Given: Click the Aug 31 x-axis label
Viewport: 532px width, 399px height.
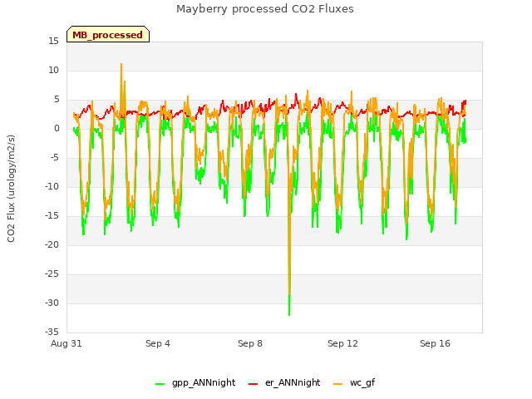Looking at the screenshot, I should pyautogui.click(x=66, y=343).
